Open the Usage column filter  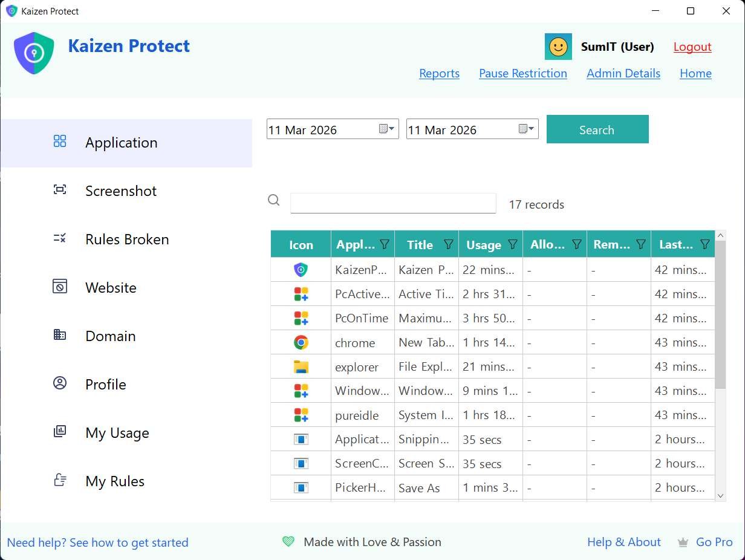pyautogui.click(x=512, y=244)
